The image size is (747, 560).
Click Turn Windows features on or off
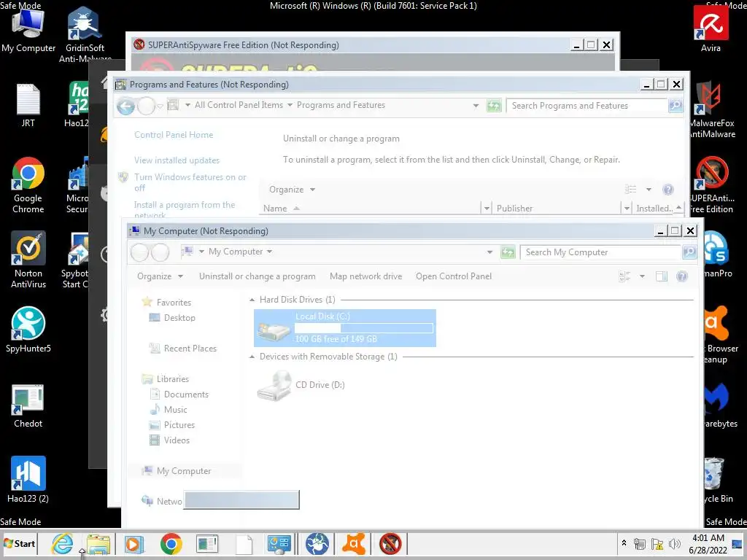(190, 182)
